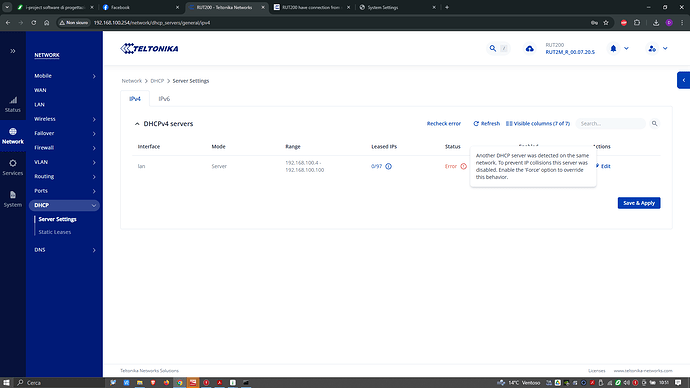Click the saved passwords key icon

(594, 22)
